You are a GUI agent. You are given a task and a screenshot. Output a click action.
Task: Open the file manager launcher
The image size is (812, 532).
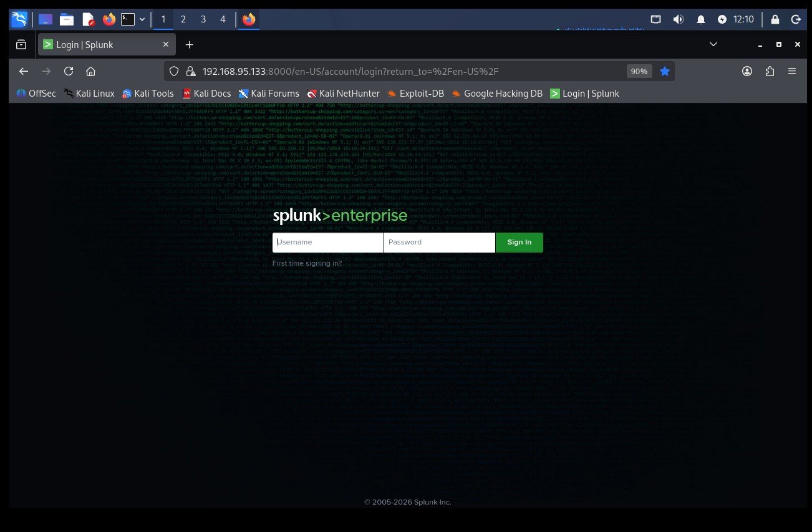[x=67, y=19]
